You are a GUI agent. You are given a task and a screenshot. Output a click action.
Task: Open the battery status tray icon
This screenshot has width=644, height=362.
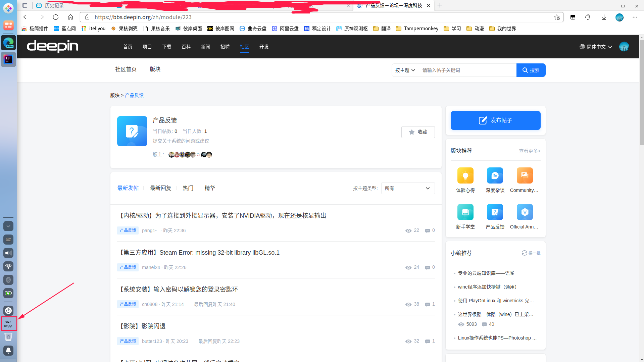(x=8, y=293)
